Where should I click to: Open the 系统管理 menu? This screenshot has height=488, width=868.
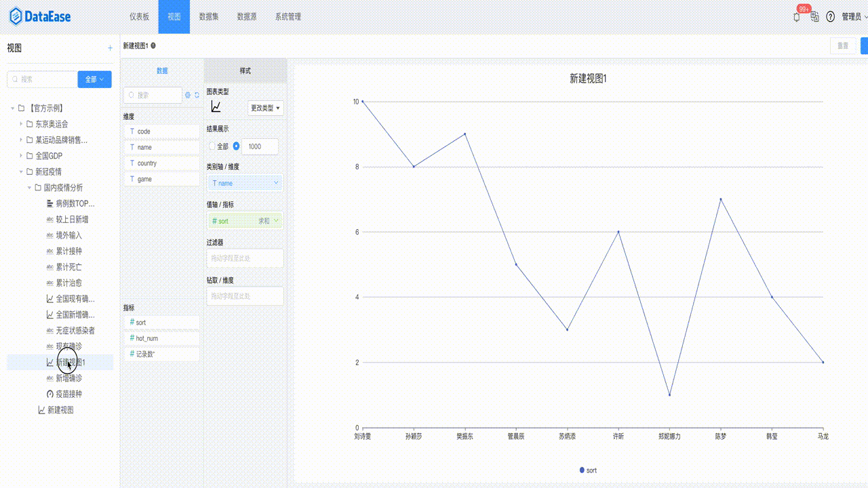pos(288,17)
